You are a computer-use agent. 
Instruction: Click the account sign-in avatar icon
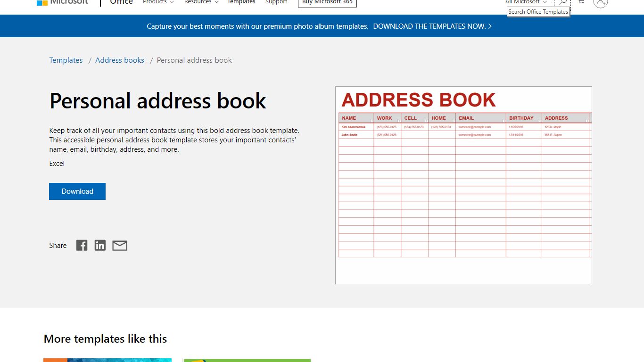coord(601,2)
